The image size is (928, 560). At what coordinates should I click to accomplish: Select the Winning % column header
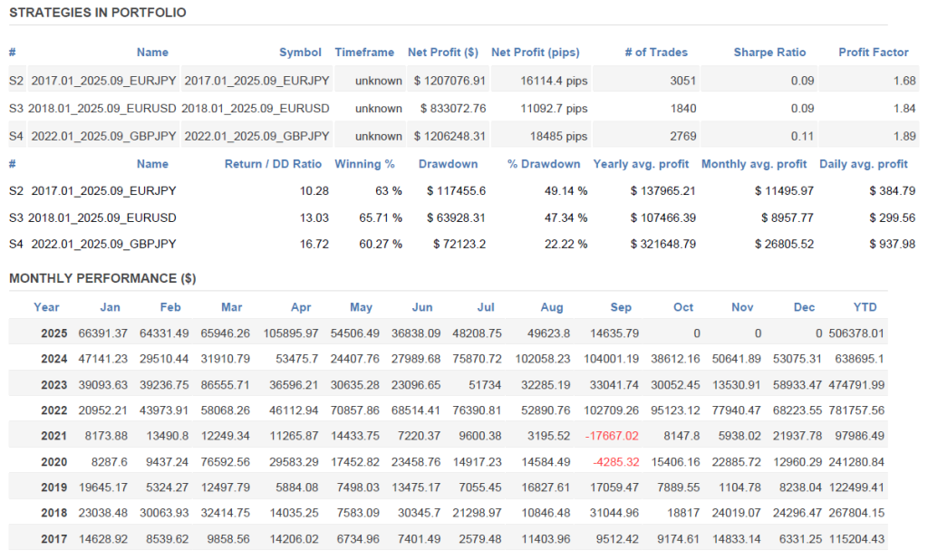[364, 164]
